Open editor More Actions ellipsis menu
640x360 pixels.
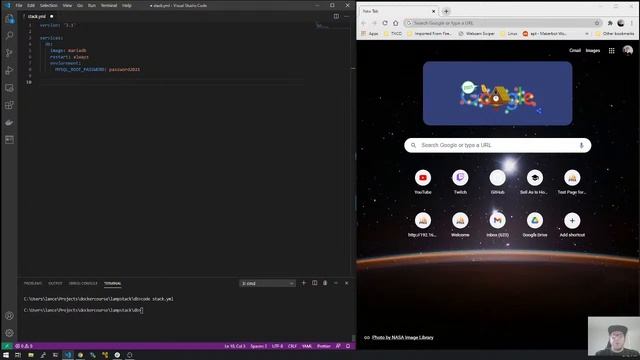(347, 16)
